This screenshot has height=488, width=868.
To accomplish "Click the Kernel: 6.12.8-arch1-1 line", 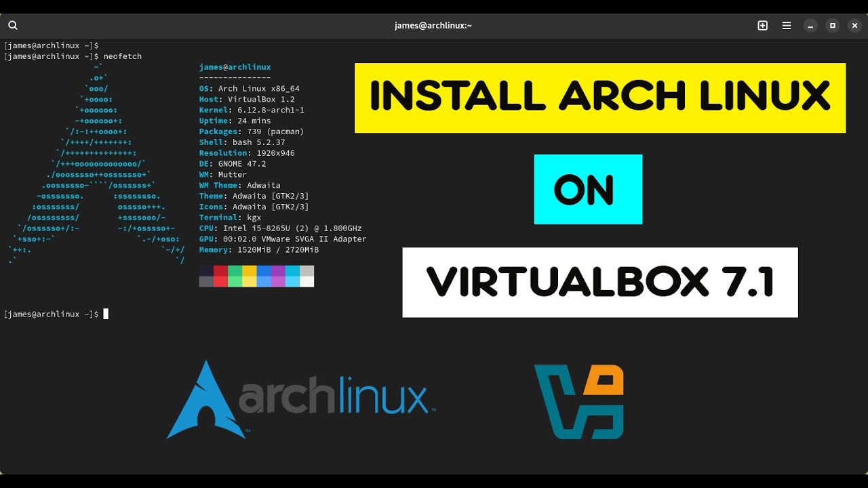I will [x=252, y=110].
